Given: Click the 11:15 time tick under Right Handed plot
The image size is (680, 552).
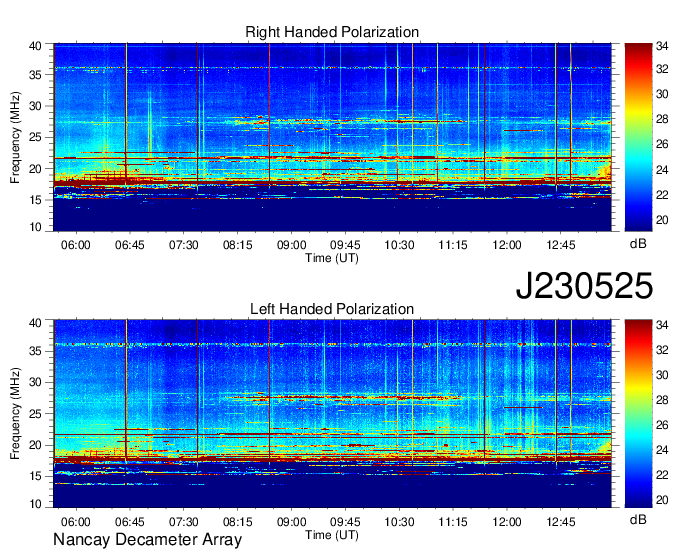Looking at the screenshot, I should (453, 245).
